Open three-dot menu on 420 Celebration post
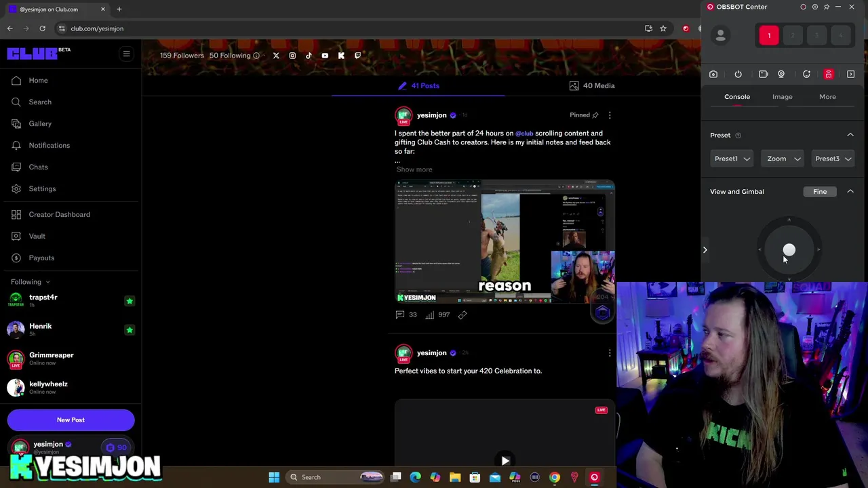 coord(610,353)
